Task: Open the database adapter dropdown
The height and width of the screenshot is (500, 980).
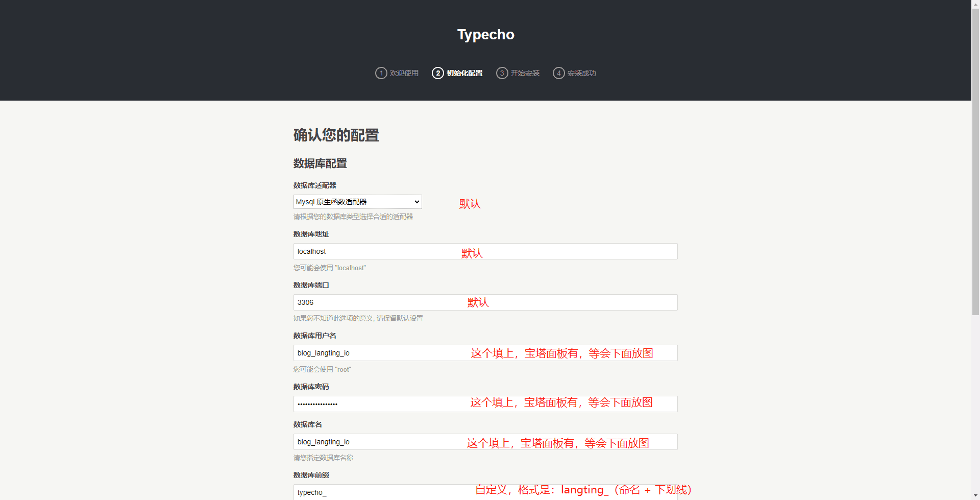Action: point(357,202)
